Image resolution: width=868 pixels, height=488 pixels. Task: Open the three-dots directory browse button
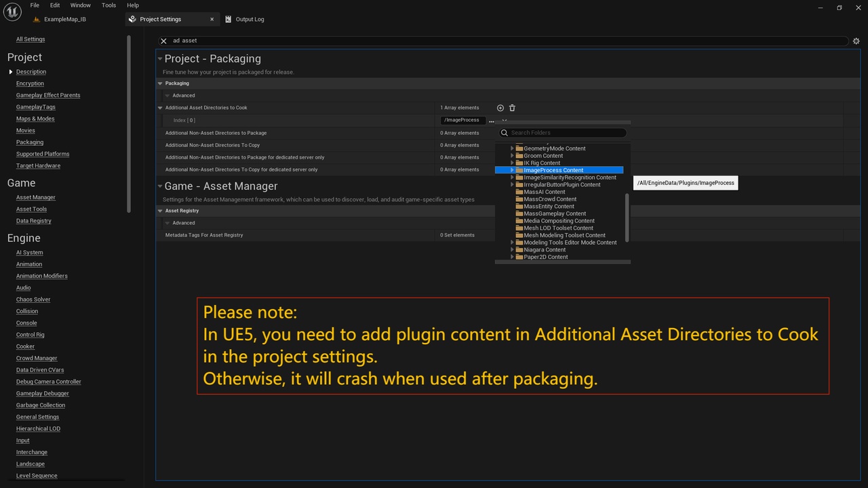[x=492, y=121]
